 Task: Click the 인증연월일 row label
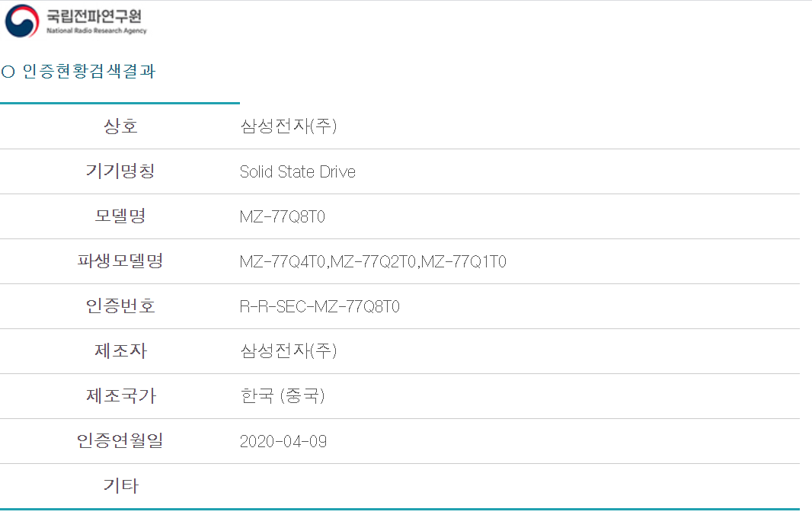click(120, 441)
